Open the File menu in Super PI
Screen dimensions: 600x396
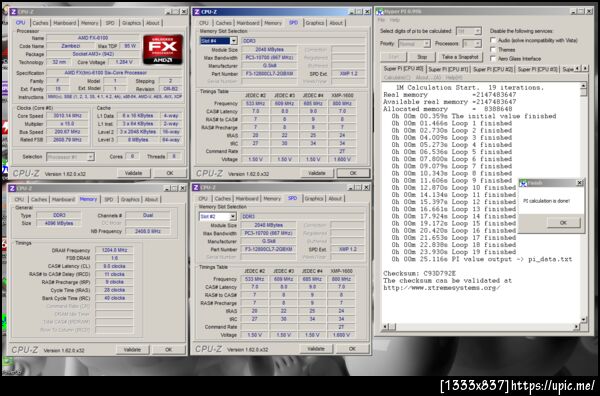[381, 20]
